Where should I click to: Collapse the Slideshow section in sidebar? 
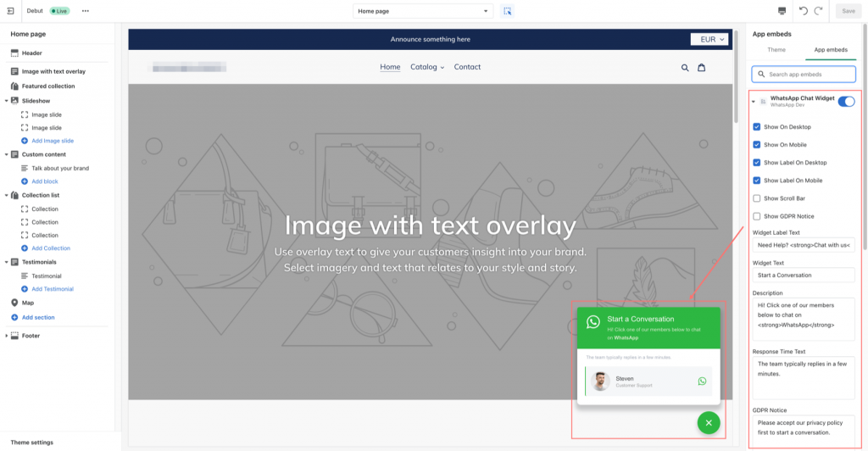[7, 101]
